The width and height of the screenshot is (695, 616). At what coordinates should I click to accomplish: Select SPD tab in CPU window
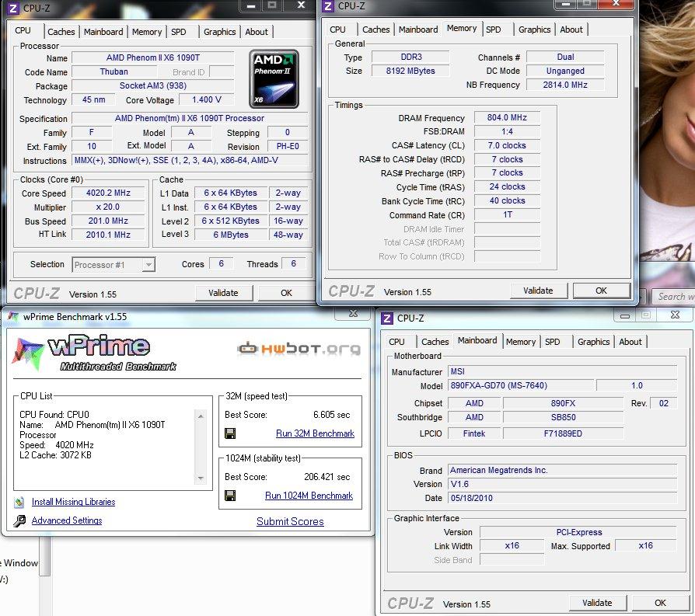pyautogui.click(x=179, y=32)
